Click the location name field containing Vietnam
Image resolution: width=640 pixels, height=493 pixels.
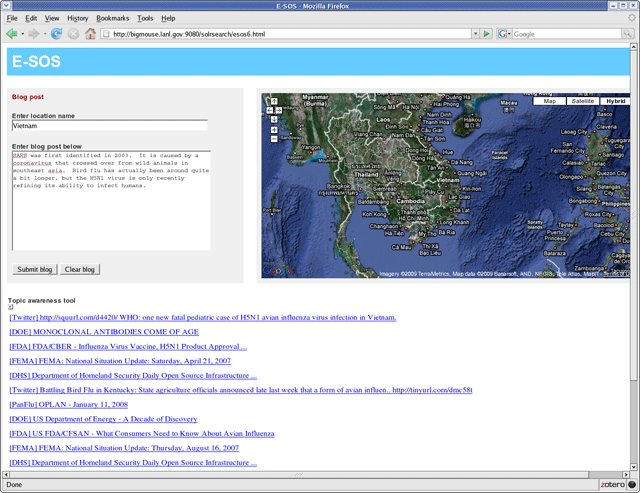coord(110,126)
